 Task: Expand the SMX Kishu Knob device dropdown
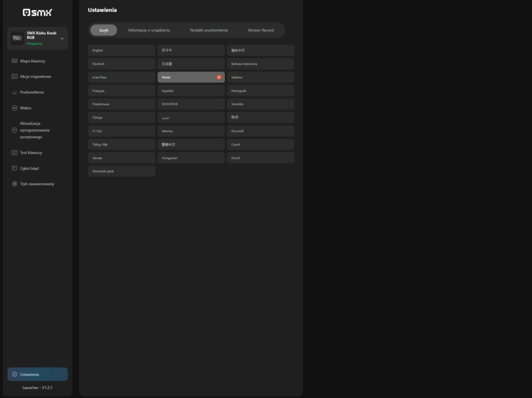click(x=62, y=38)
